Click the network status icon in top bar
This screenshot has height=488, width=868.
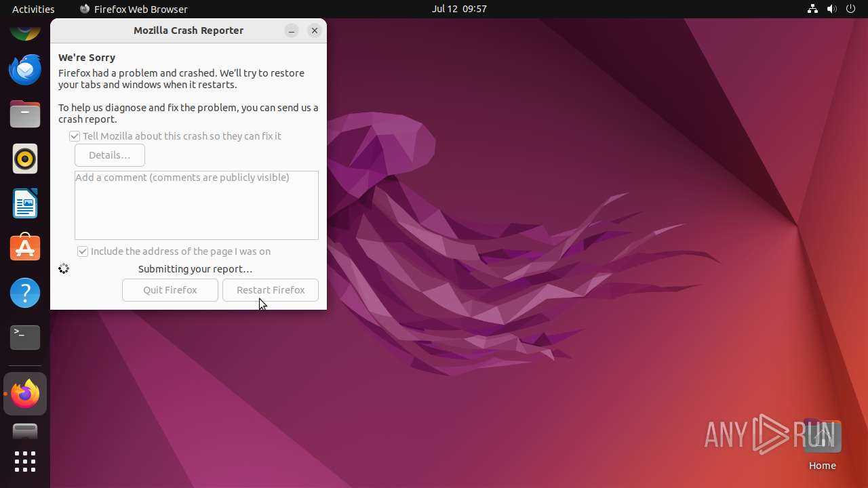pos(812,9)
